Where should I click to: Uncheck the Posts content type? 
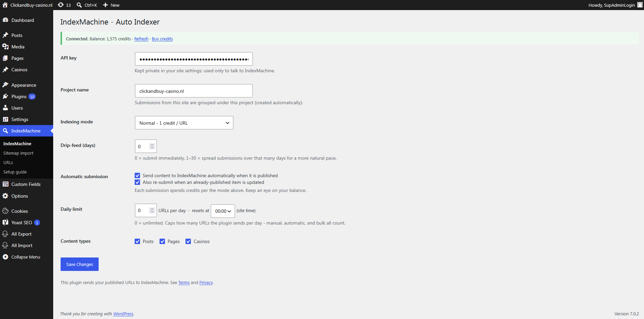pyautogui.click(x=137, y=241)
